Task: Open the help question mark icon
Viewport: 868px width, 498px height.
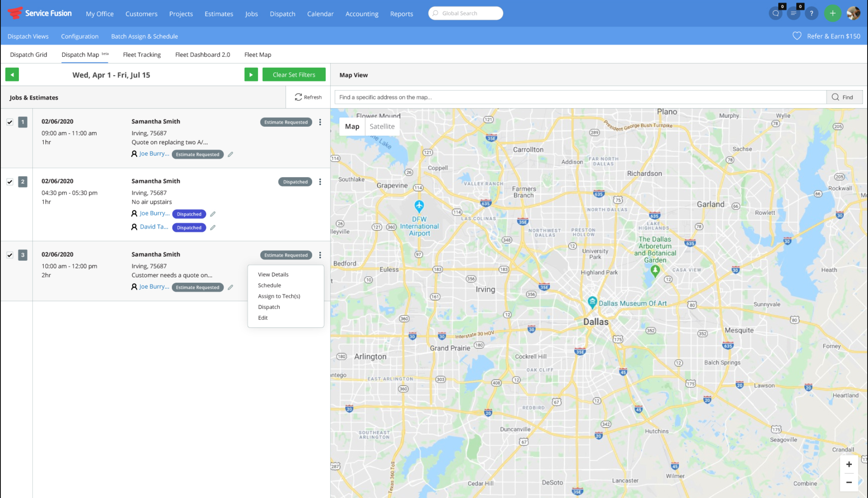Action: (x=811, y=14)
